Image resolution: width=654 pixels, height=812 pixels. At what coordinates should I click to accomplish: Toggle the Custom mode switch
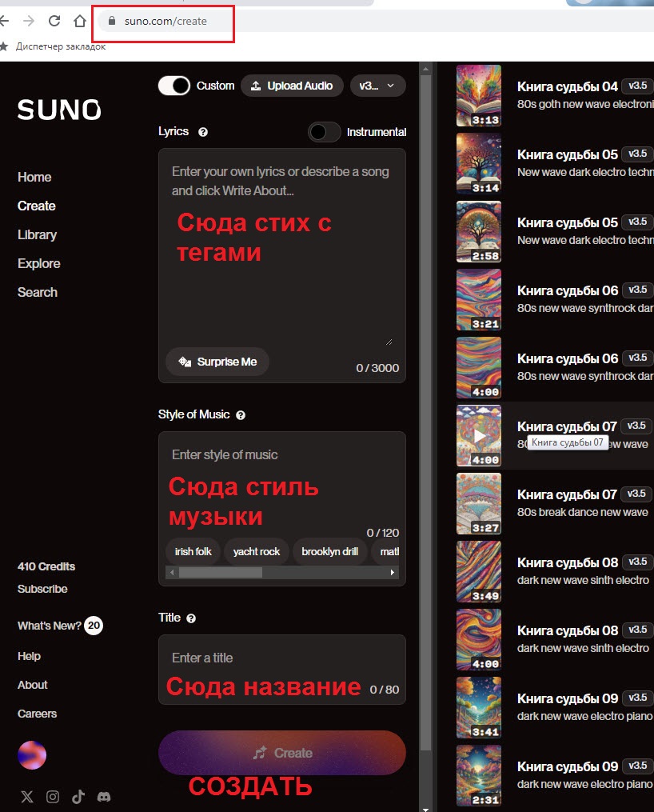[174, 86]
